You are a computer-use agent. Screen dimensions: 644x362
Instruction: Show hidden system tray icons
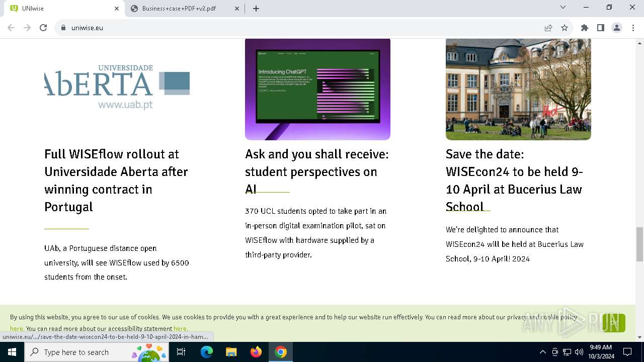point(542,352)
